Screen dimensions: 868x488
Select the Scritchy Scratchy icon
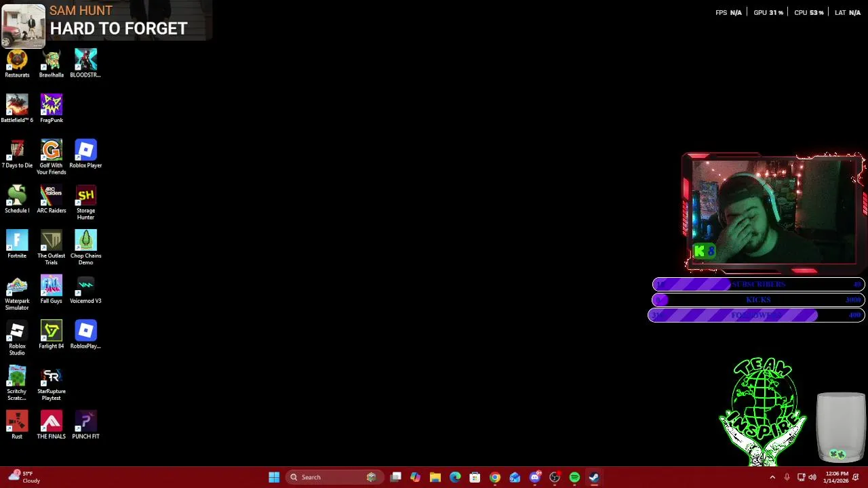coord(17,384)
